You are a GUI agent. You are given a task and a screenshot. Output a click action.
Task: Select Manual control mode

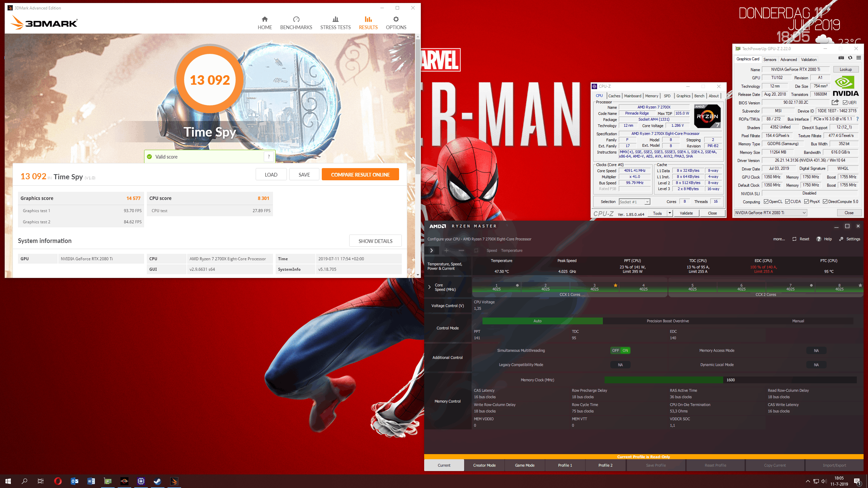pos(798,321)
